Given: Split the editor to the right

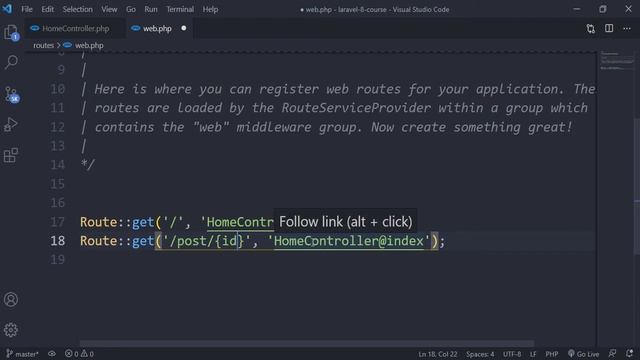Looking at the screenshot, I should pyautogui.click(x=609, y=28).
